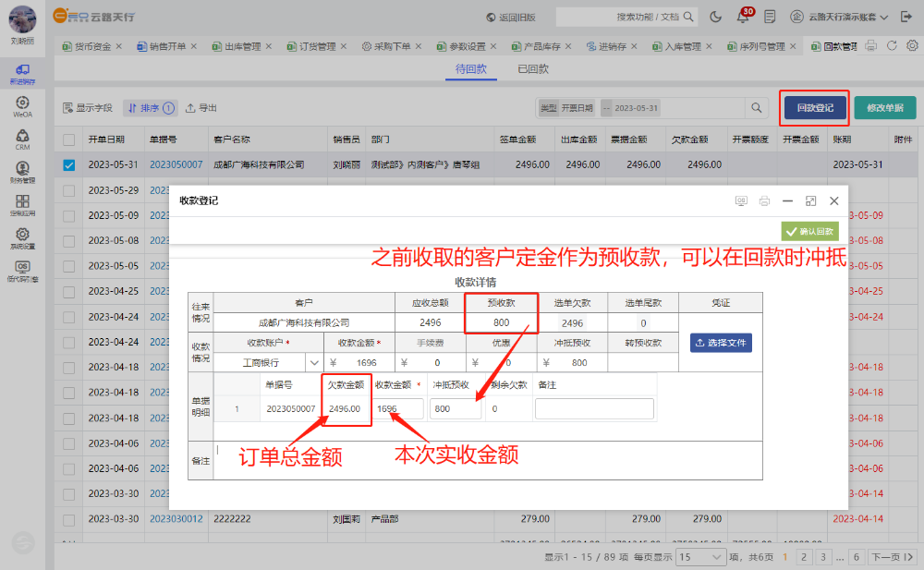Uncheck the 2023050007 row checkbox
This screenshot has height=570, width=924.
click(x=69, y=165)
